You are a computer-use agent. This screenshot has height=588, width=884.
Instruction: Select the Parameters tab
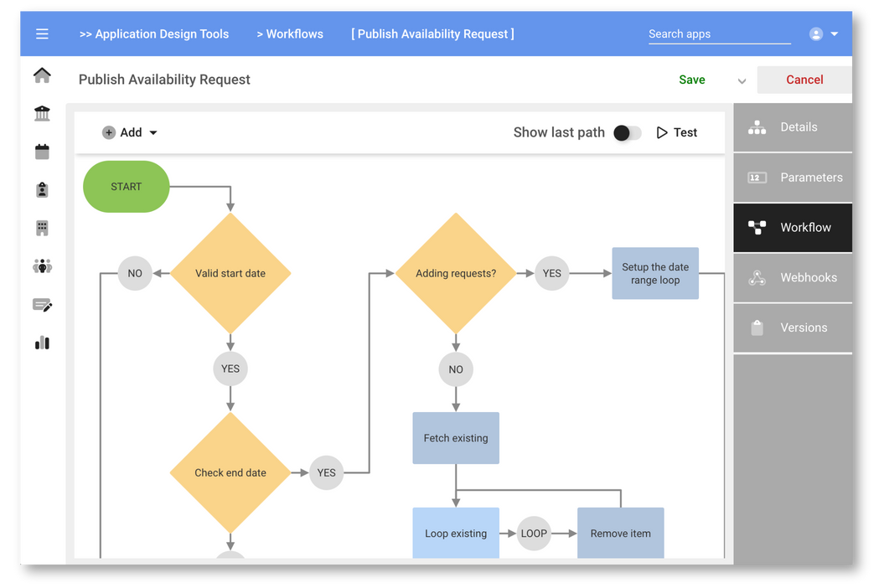point(793,178)
